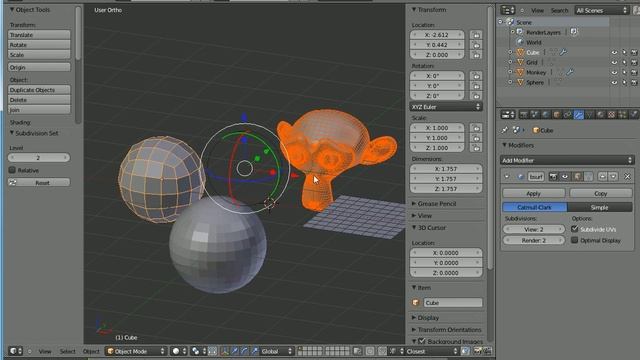640x360 pixels.
Task: Move the Subsurf modifier down
Action: [x=613, y=176]
